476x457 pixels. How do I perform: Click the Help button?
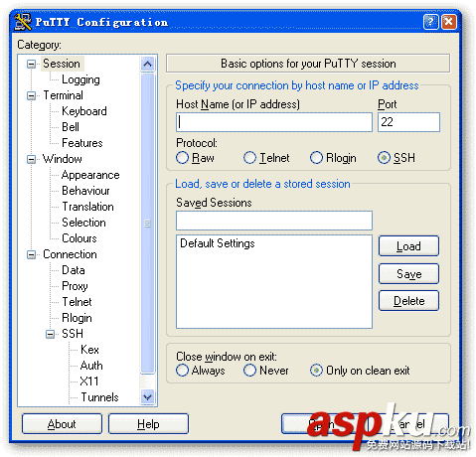(148, 424)
